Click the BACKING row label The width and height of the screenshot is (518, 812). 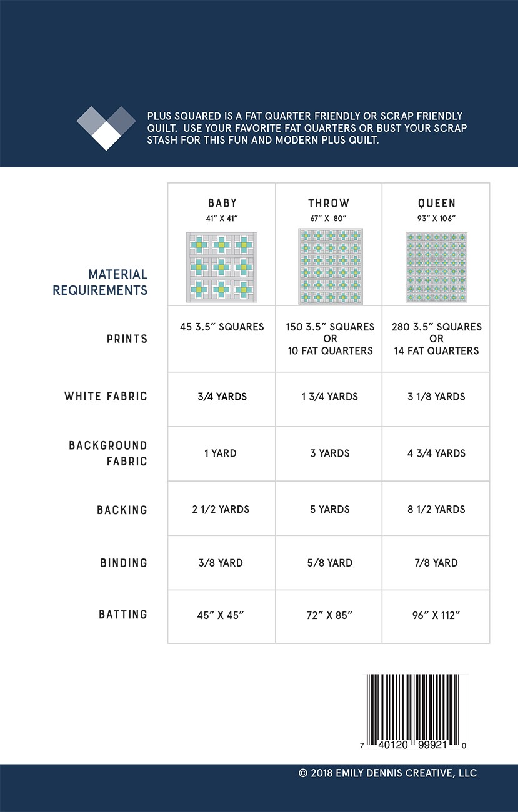[122, 510]
